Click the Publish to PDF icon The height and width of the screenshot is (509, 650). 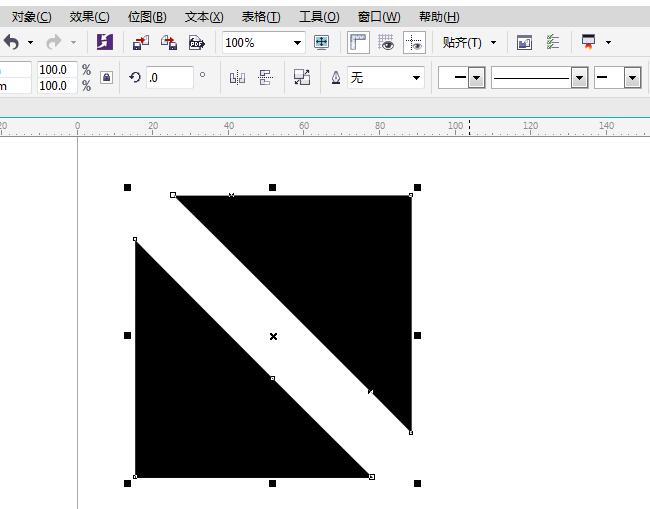[197, 42]
